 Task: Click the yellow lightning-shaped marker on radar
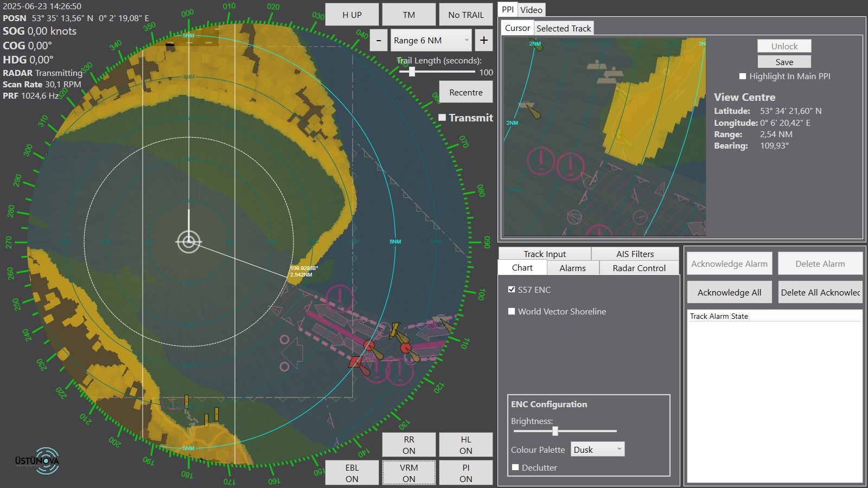(395, 330)
